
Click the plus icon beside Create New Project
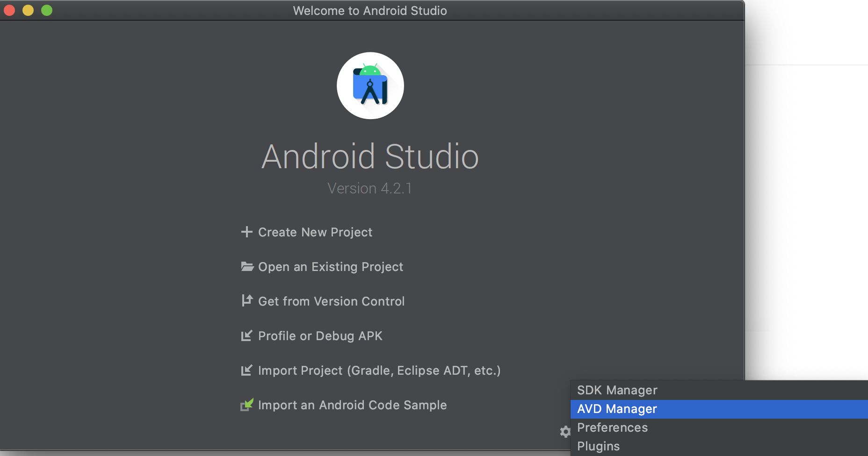click(x=246, y=232)
